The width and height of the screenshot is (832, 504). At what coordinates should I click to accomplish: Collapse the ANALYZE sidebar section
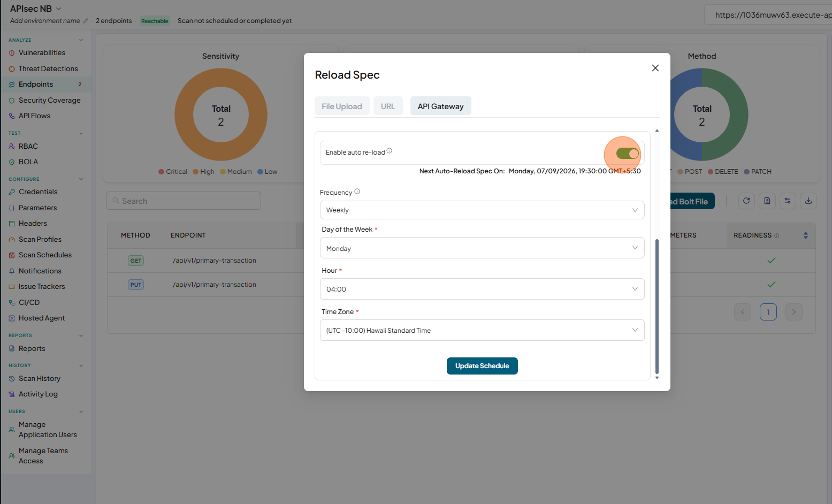[81, 40]
